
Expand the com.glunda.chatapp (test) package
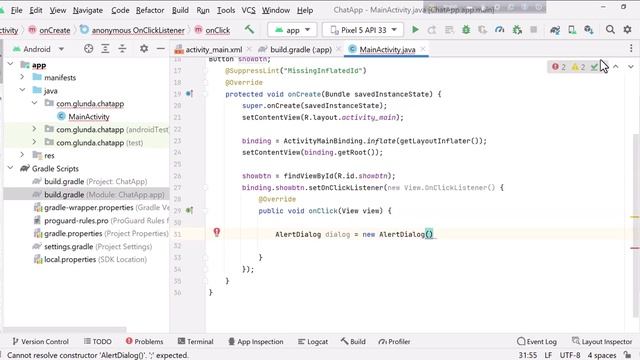[35, 142]
